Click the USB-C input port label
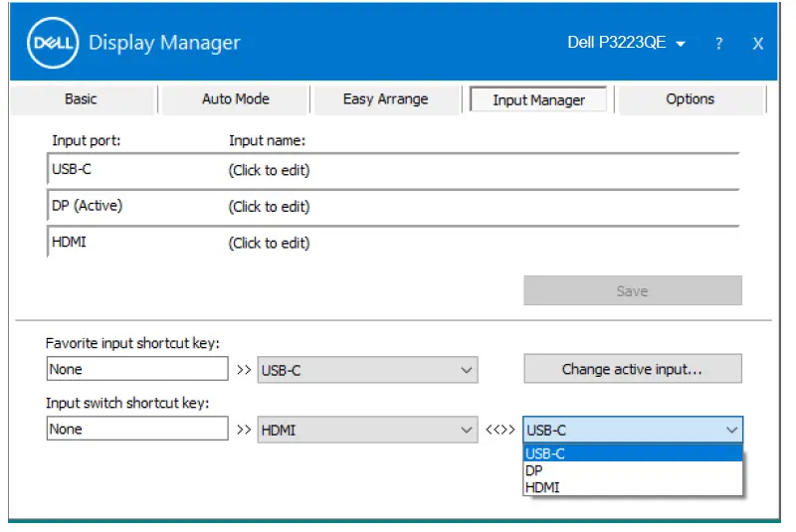 click(x=72, y=169)
